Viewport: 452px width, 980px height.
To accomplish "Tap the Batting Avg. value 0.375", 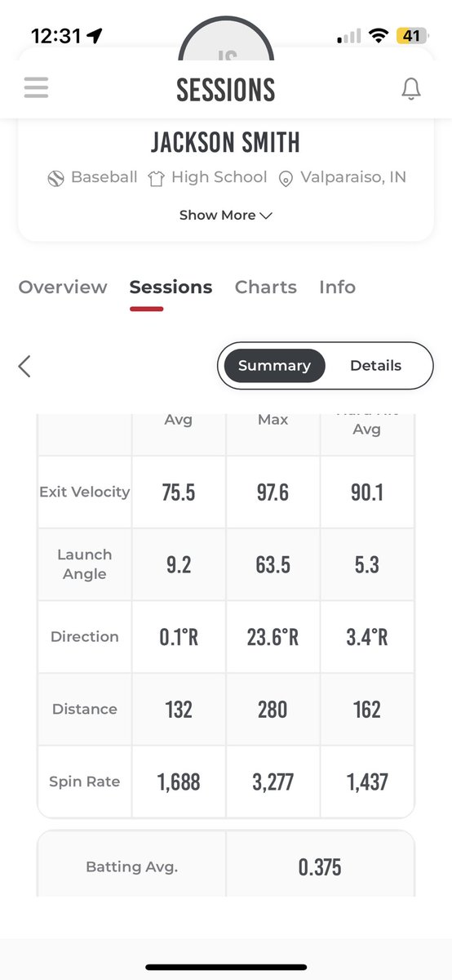I will coord(320,866).
